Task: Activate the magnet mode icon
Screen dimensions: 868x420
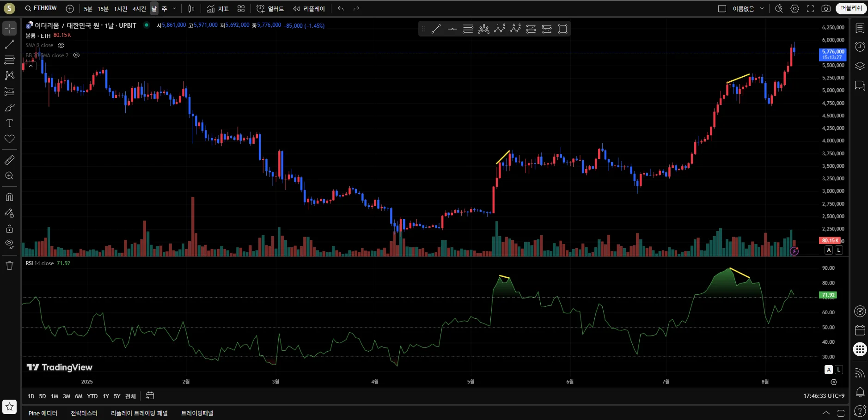Action: pyautogui.click(x=9, y=197)
